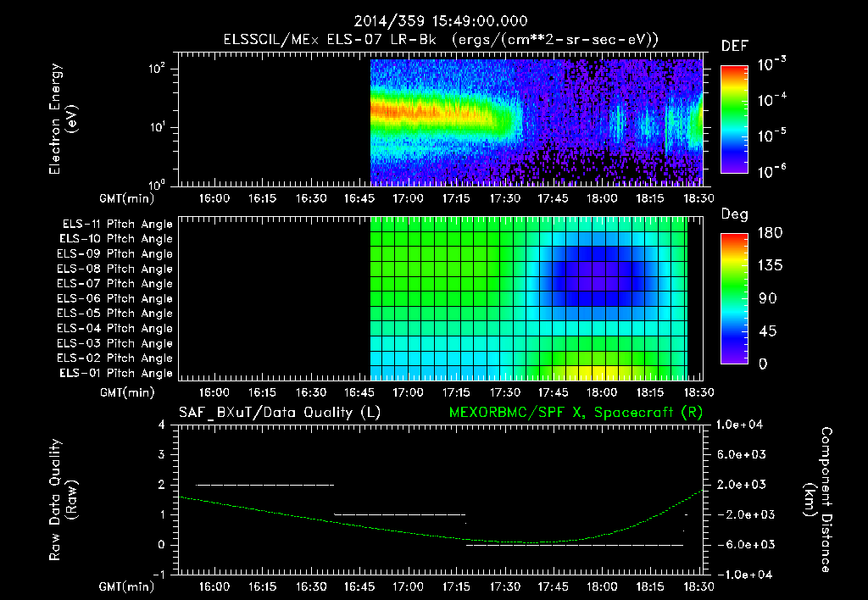868x600 pixels.
Task: Click the date title 2014/359 15:49:00.000
Action: click(441, 21)
